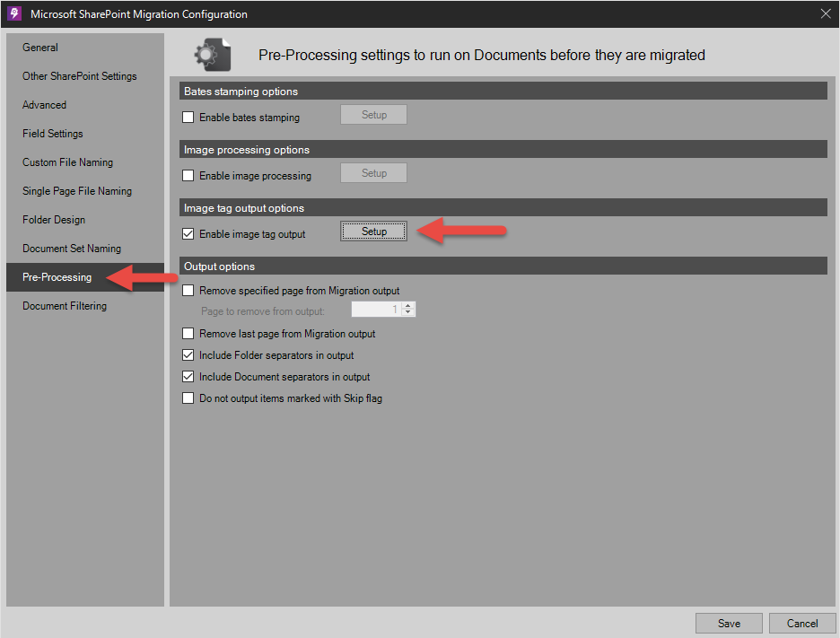840x638 pixels.
Task: Check Remove last page from Migration output
Action: coord(188,334)
